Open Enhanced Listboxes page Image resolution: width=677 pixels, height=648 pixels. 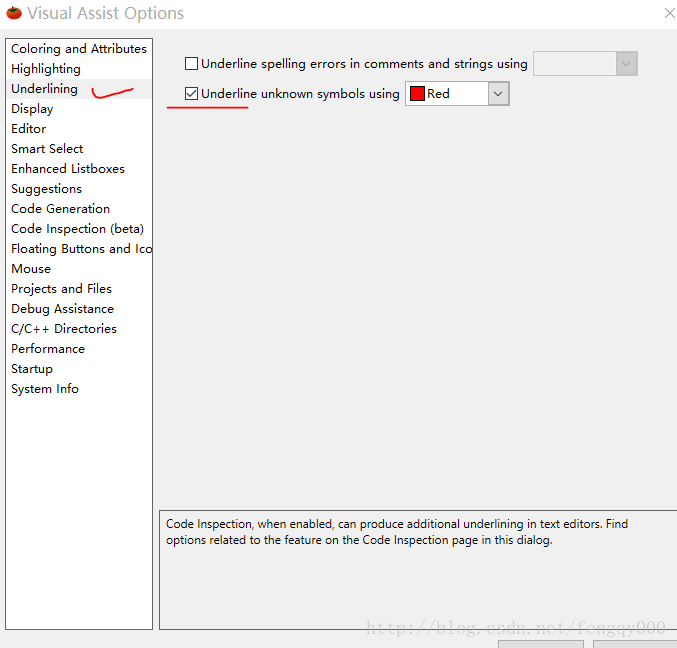[x=79, y=169]
